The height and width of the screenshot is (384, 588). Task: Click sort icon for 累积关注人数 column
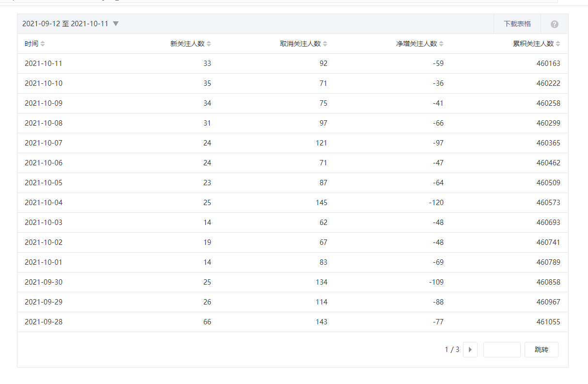pyautogui.click(x=558, y=44)
